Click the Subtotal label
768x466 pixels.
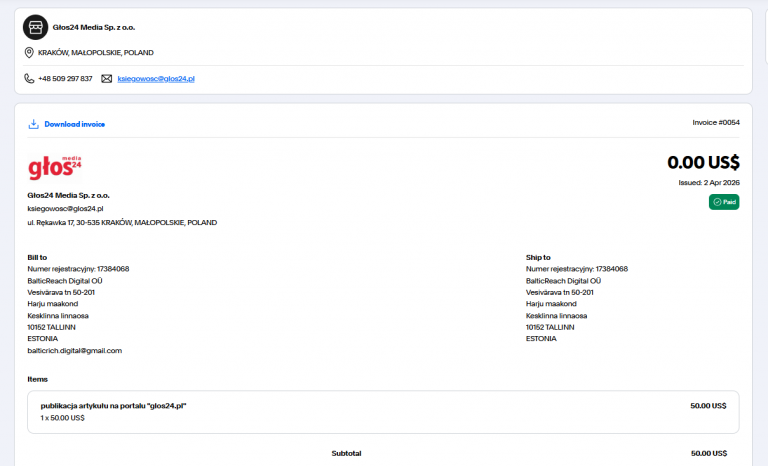point(346,453)
